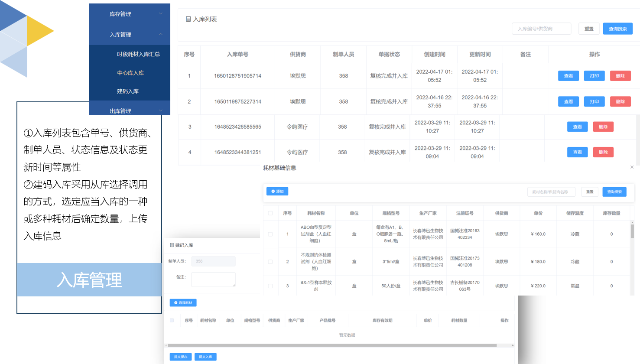
Task: Go to 建码入库 in the sidebar
Action: pos(128,91)
